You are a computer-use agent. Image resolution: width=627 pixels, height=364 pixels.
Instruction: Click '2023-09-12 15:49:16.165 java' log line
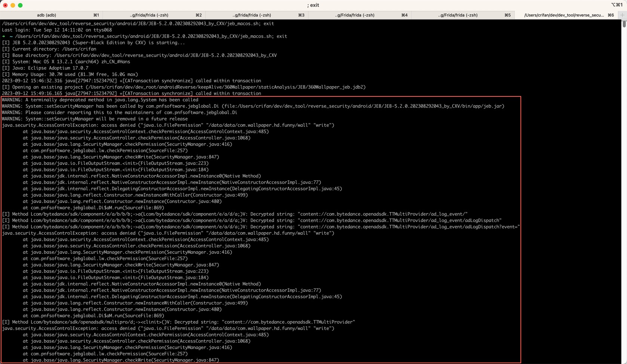tap(132, 93)
